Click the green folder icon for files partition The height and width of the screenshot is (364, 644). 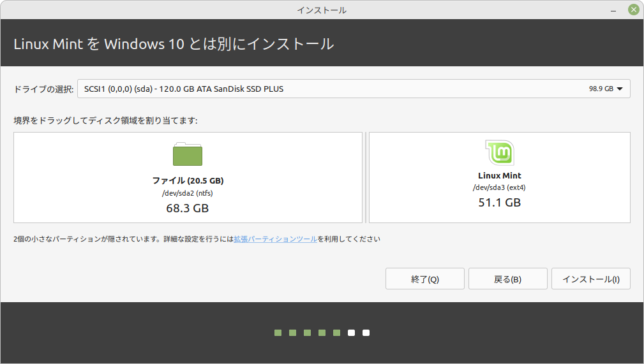(187, 154)
